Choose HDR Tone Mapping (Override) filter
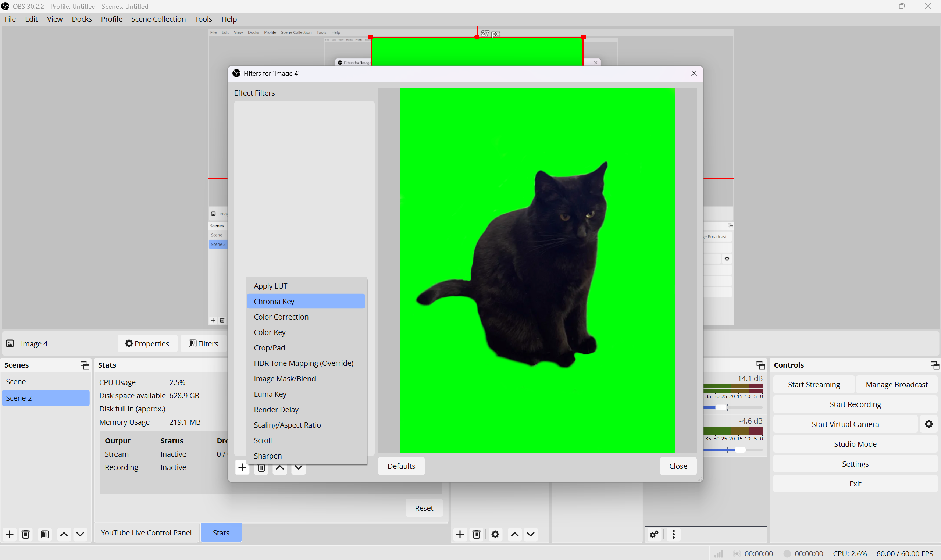Image resolution: width=941 pixels, height=560 pixels. tap(306, 363)
